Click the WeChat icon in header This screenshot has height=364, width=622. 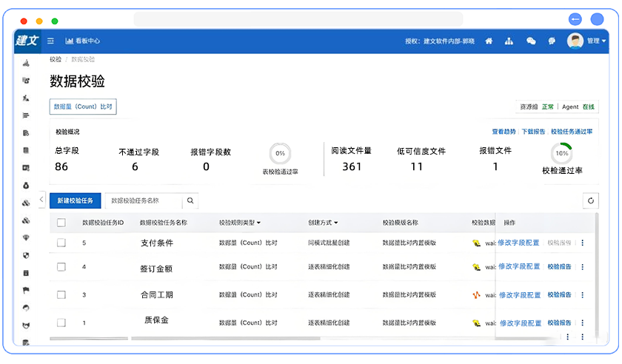point(531,41)
